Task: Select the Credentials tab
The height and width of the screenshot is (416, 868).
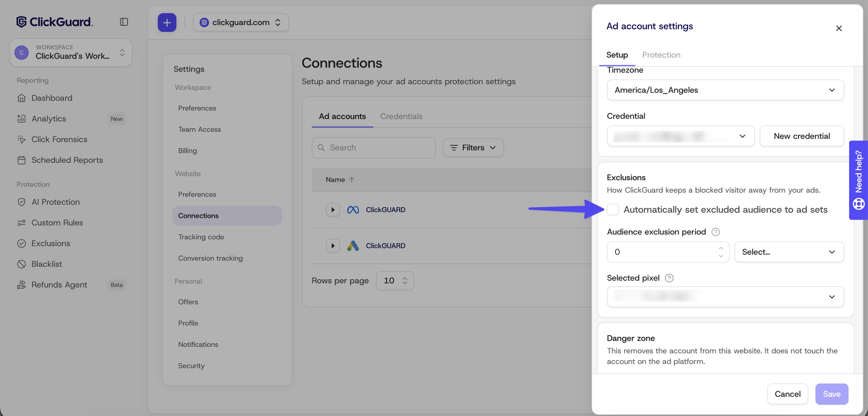Action: [401, 116]
